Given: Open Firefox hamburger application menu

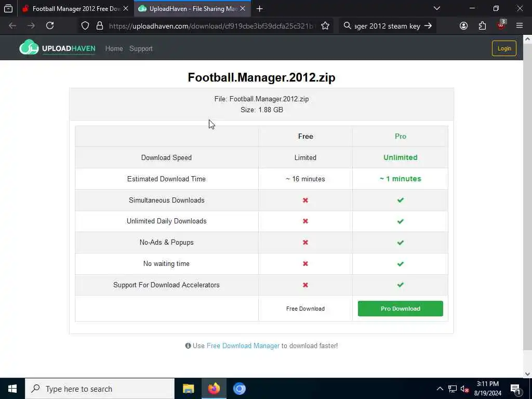Looking at the screenshot, I should (520, 26).
